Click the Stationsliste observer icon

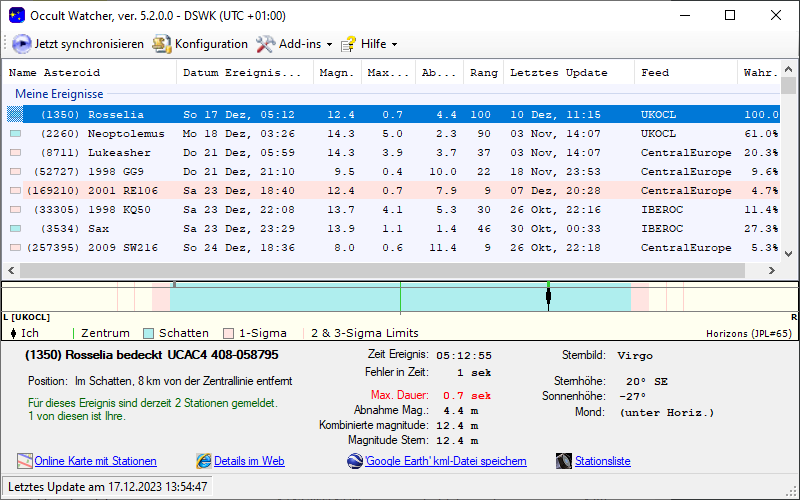[564, 461]
